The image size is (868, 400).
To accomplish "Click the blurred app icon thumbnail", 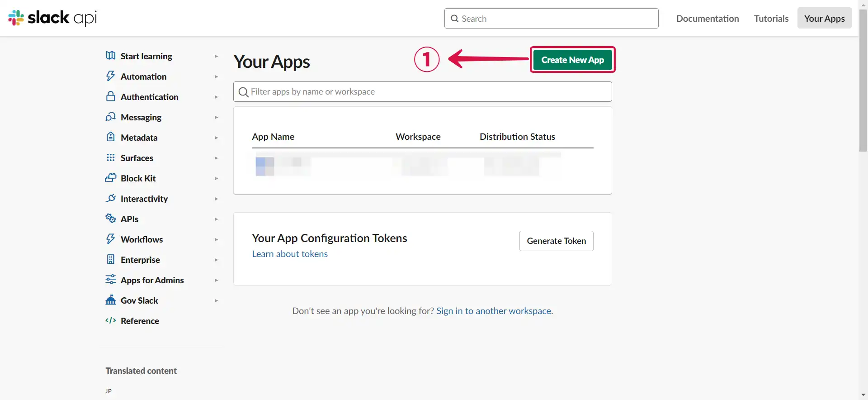I will tap(265, 166).
